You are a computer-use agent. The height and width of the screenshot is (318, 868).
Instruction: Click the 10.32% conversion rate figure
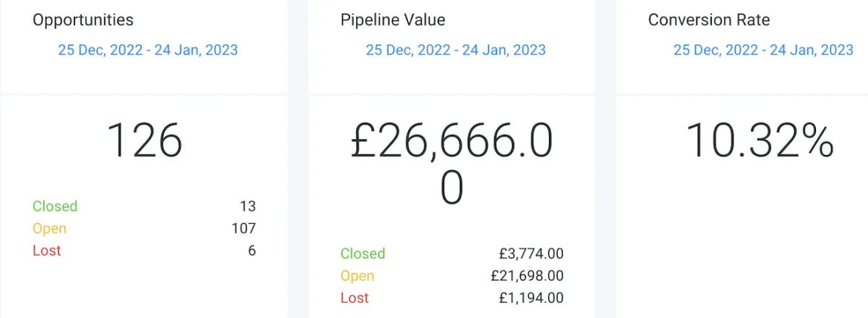click(x=759, y=141)
